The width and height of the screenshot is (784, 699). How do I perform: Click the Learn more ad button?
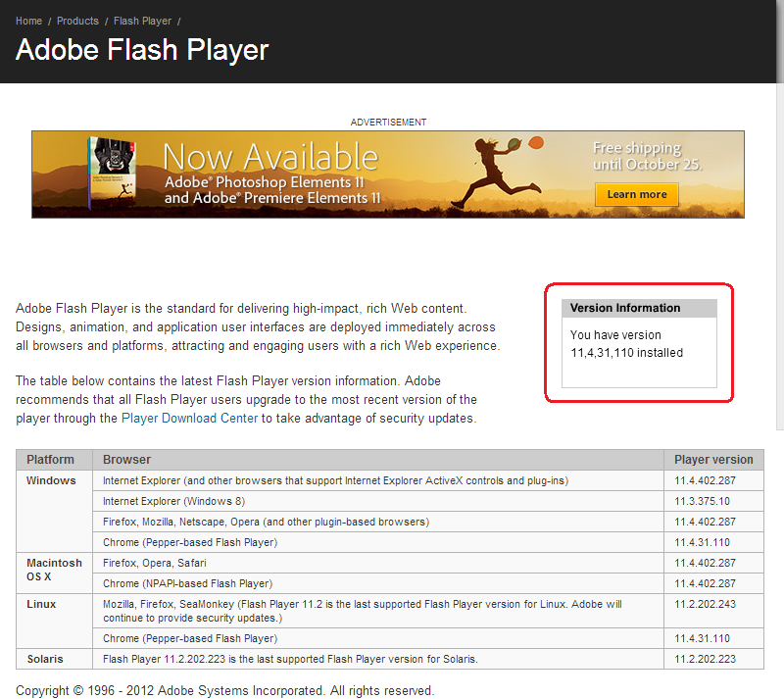[x=636, y=194]
